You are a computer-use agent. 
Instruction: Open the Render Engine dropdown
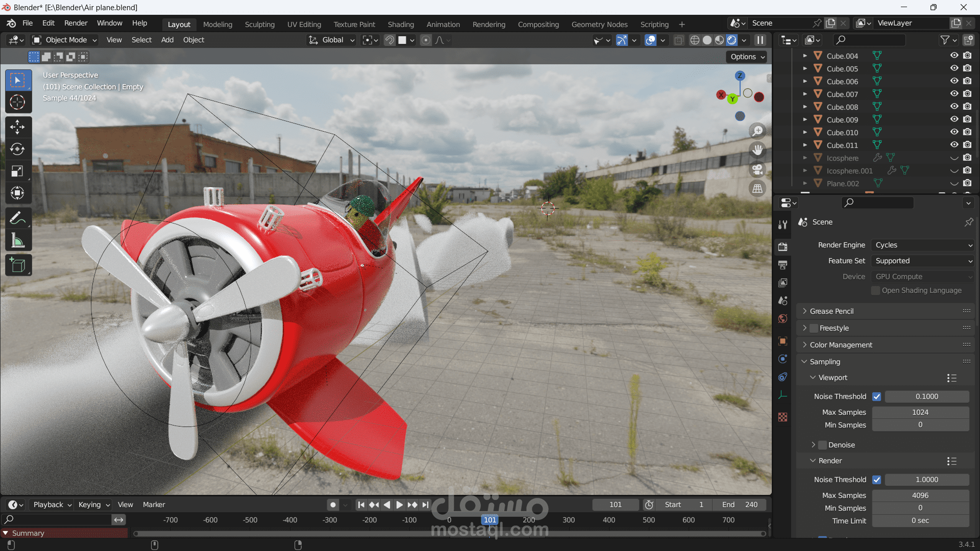[x=923, y=245]
